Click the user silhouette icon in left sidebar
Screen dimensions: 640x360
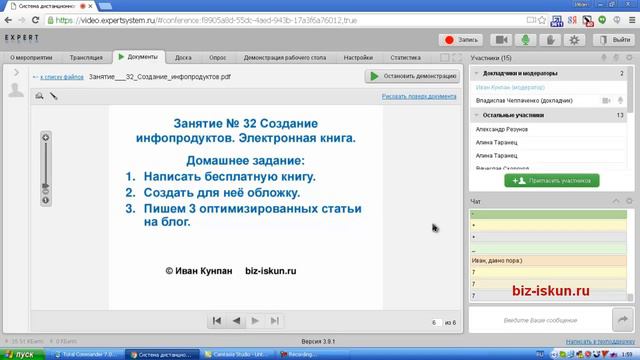(x=16, y=90)
